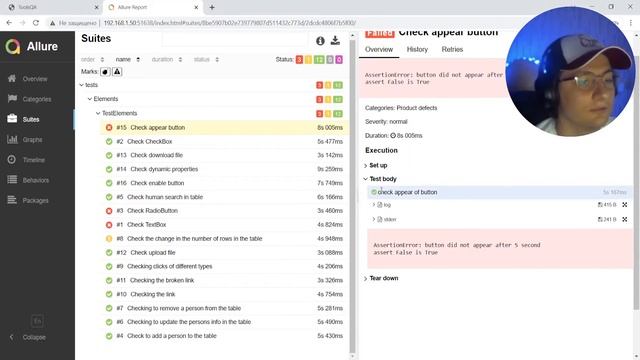Viewport: 640px width, 360px height.
Task: Reload the browser page
Action: pos(36,23)
